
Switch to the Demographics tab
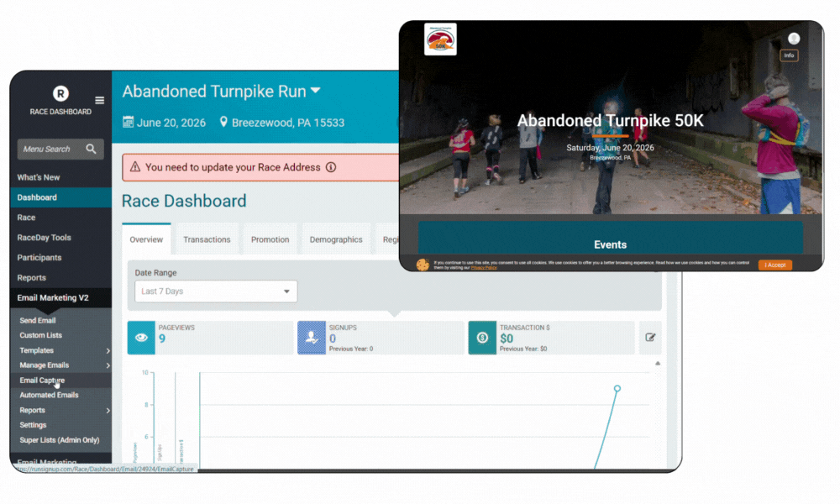click(x=336, y=239)
